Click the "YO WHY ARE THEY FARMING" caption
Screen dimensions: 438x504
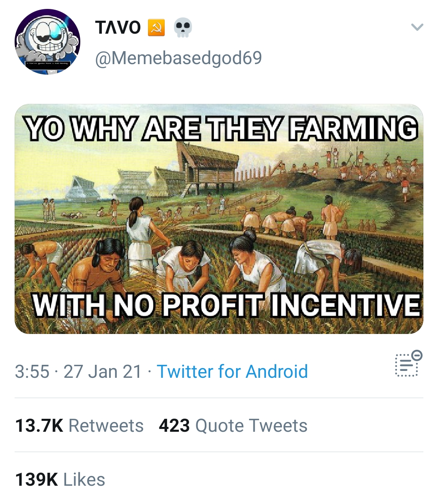click(221, 129)
